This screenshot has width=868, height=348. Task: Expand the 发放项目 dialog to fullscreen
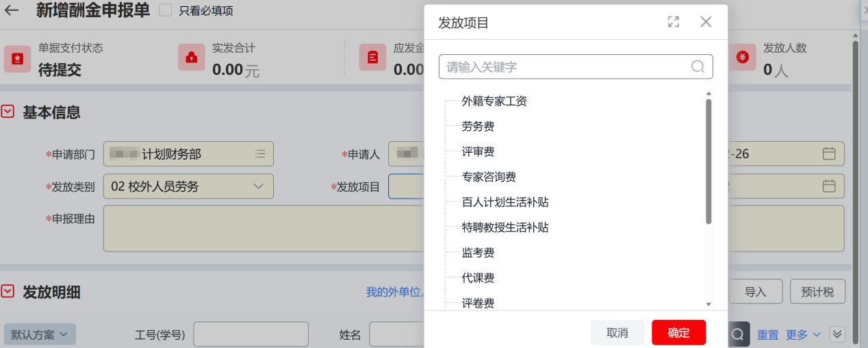pyautogui.click(x=674, y=22)
